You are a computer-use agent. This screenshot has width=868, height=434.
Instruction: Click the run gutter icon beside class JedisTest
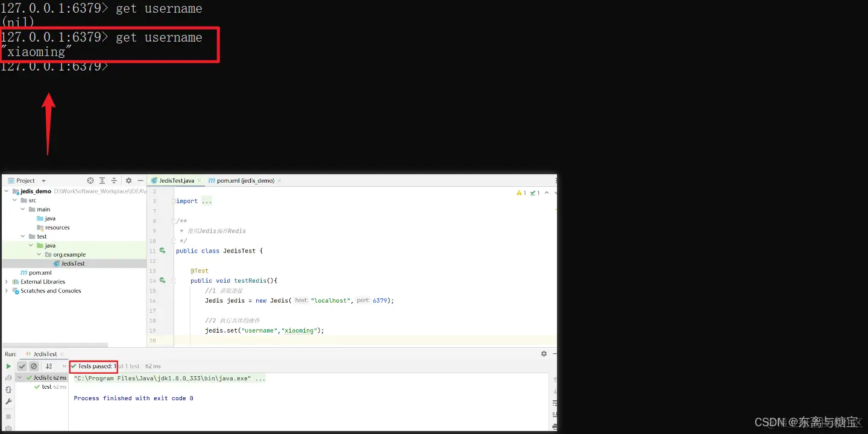[162, 251]
